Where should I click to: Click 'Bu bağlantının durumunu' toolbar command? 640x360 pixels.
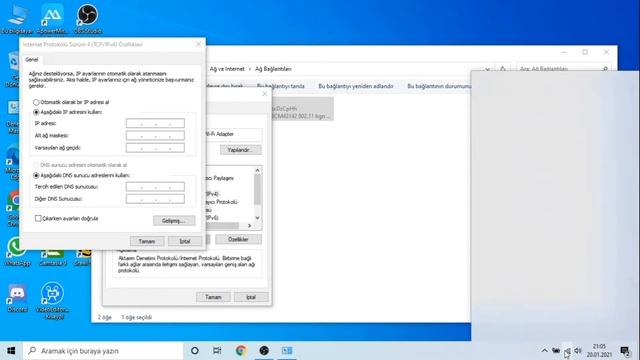coord(439,86)
